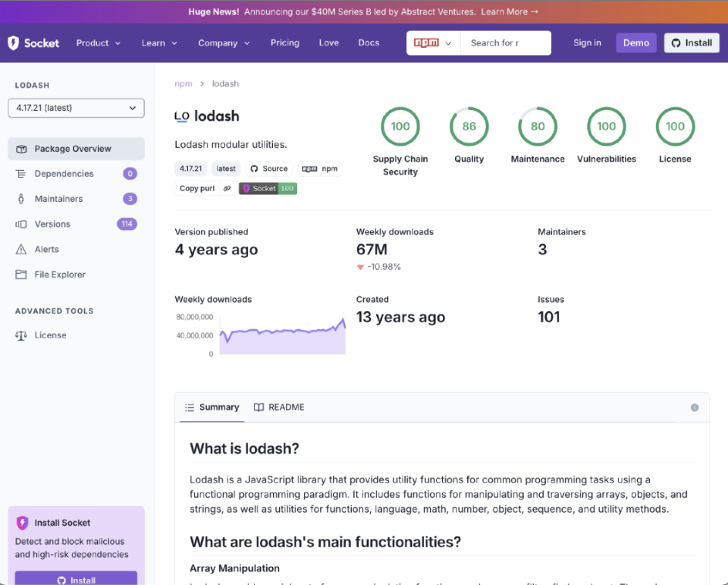Click the link icon beside Copy purl
The width and height of the screenshot is (728, 585).
(x=227, y=188)
